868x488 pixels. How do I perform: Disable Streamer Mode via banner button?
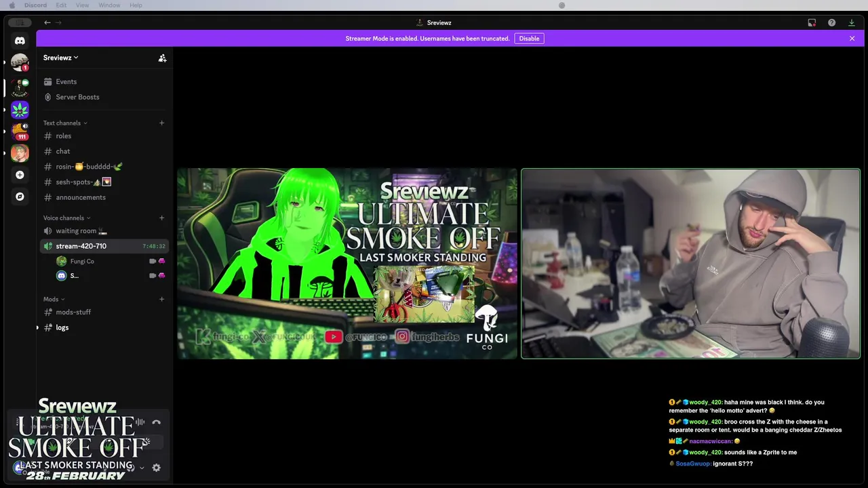[529, 39]
